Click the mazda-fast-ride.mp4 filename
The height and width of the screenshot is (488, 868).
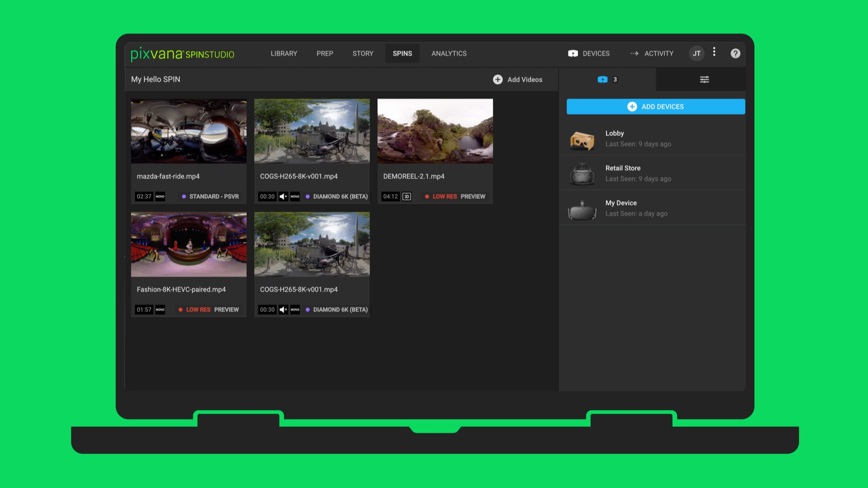168,176
